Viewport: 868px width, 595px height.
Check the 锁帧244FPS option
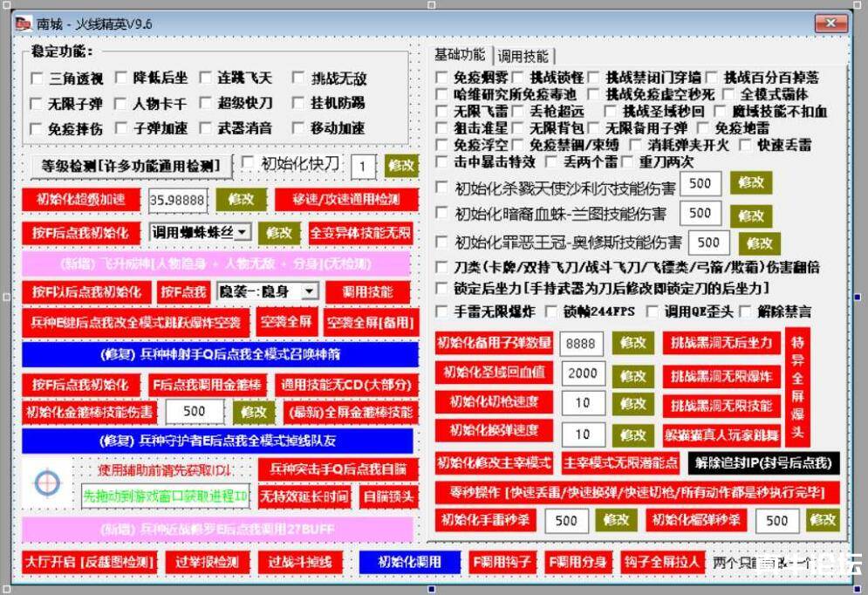coord(551,311)
